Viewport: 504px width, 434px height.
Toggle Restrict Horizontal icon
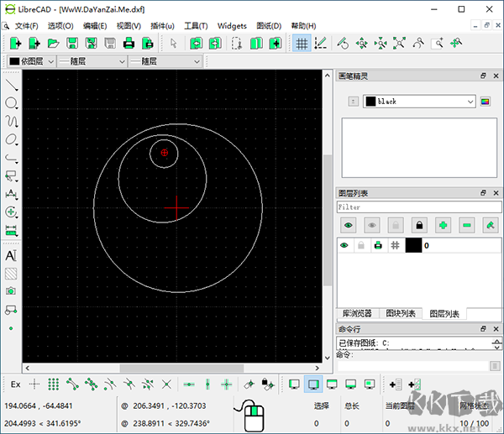(189, 384)
